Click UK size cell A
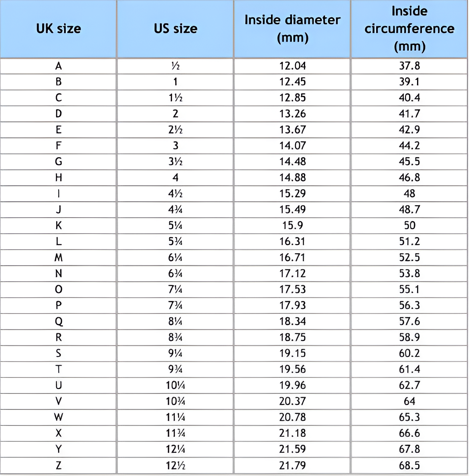Screen dimensions: 470x476 (59, 66)
